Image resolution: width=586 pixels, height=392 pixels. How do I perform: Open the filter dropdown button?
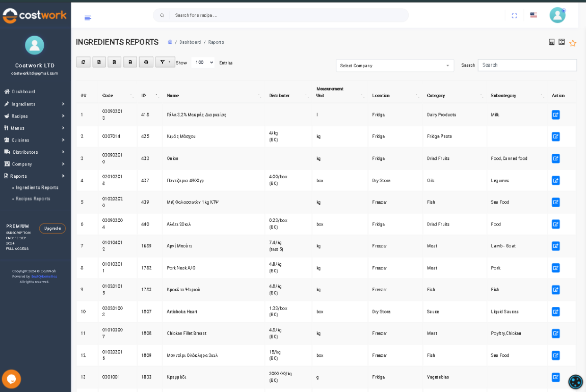[165, 62]
